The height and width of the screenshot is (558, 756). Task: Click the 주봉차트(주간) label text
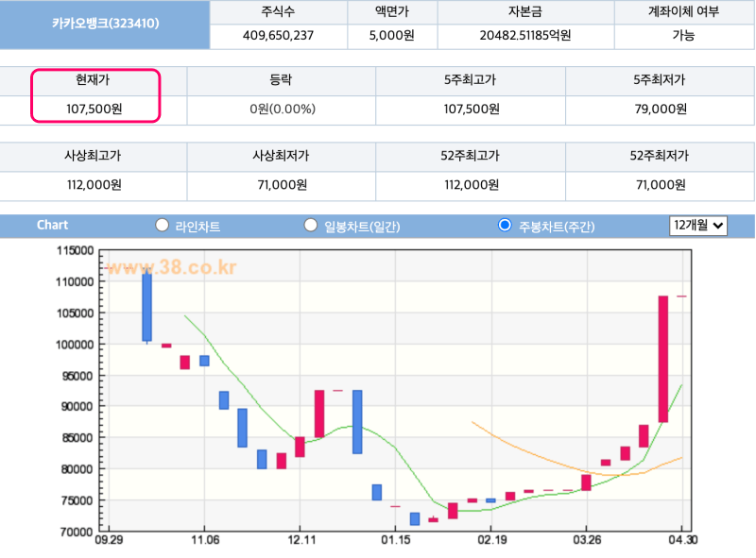click(x=557, y=227)
